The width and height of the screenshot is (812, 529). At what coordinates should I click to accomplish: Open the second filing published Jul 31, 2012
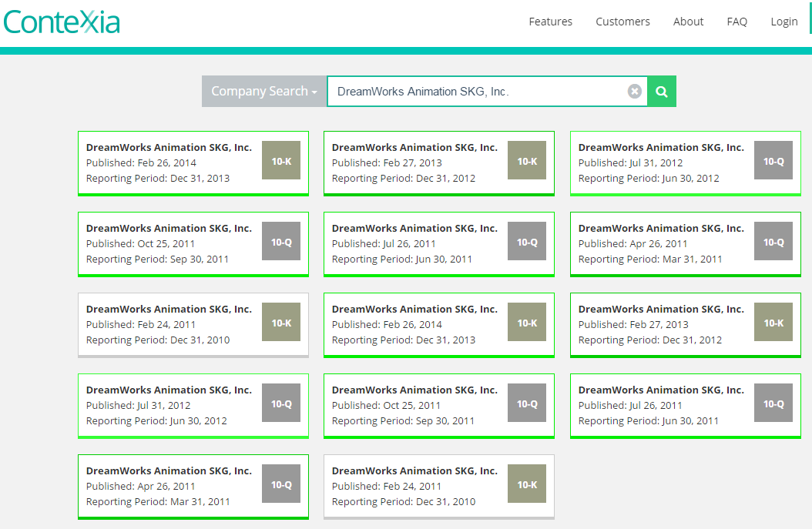pyautogui.click(x=193, y=406)
